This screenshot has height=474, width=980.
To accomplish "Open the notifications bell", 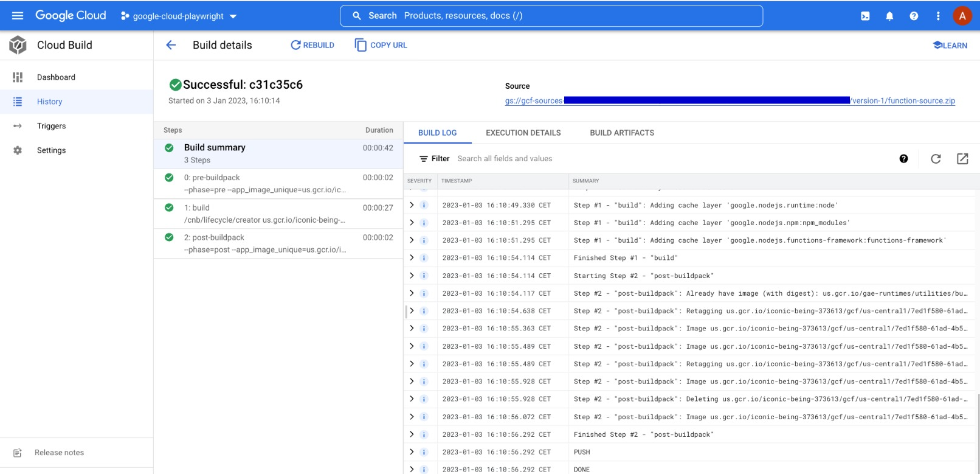I will pos(889,16).
